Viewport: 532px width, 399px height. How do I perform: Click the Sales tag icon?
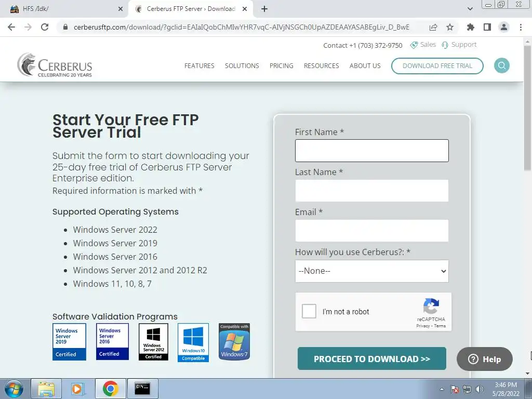pos(414,45)
